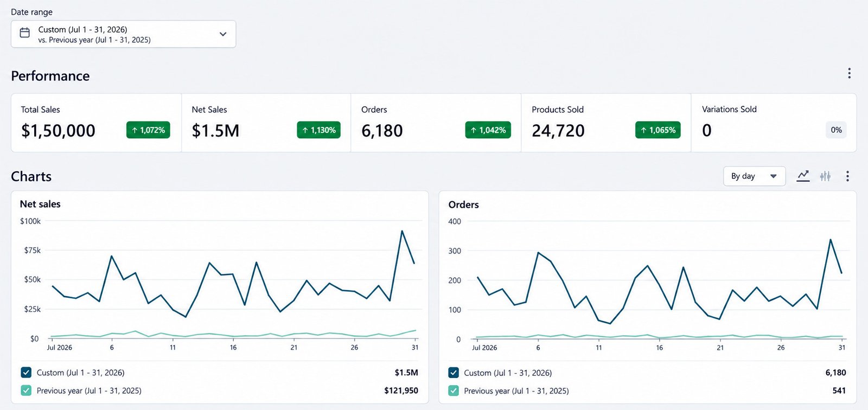Open the Charts section options menu

847,176
